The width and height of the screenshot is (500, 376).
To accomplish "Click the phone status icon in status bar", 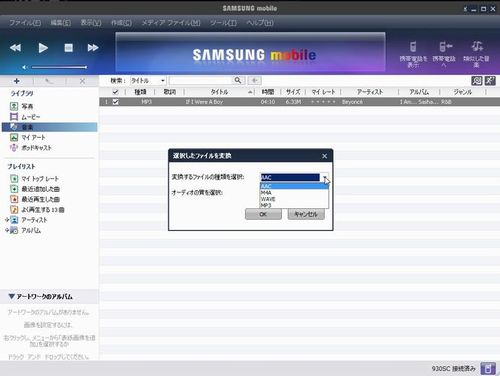I will (x=488, y=369).
